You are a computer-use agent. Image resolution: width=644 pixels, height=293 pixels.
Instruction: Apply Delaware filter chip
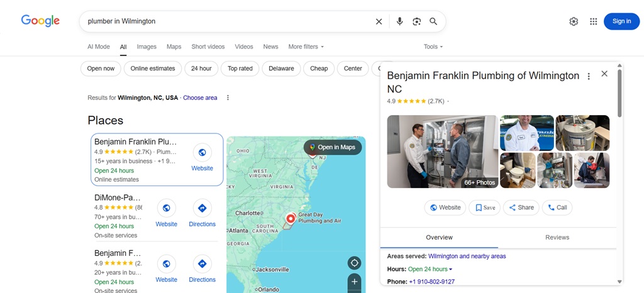coord(281,69)
